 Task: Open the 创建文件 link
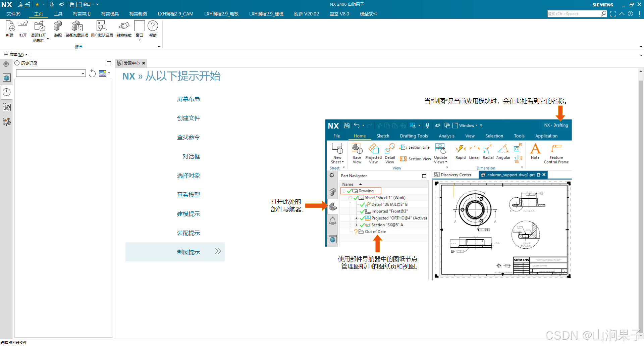189,118
